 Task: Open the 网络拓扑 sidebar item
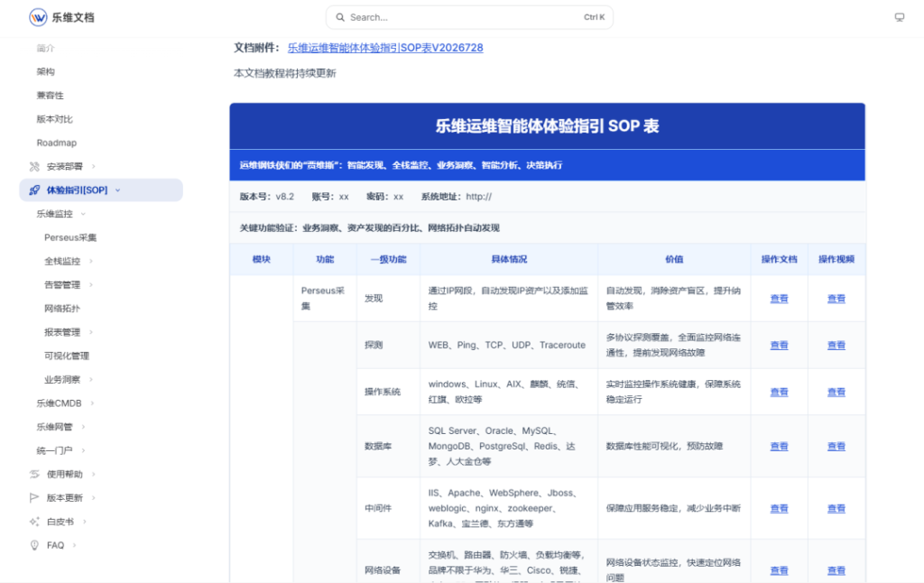(x=62, y=309)
